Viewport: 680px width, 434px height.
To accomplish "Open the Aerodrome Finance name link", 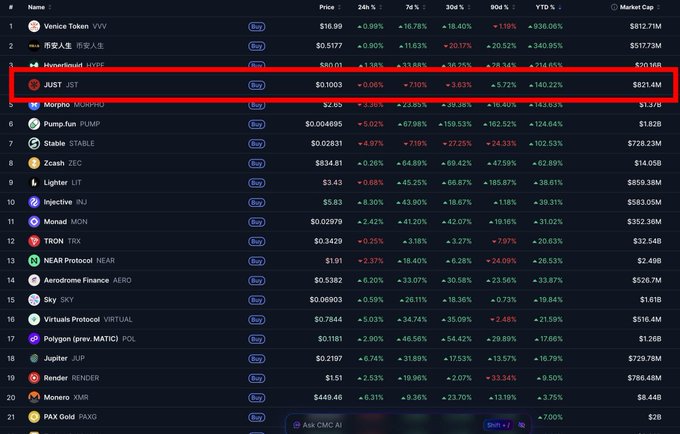I will click(x=87, y=280).
